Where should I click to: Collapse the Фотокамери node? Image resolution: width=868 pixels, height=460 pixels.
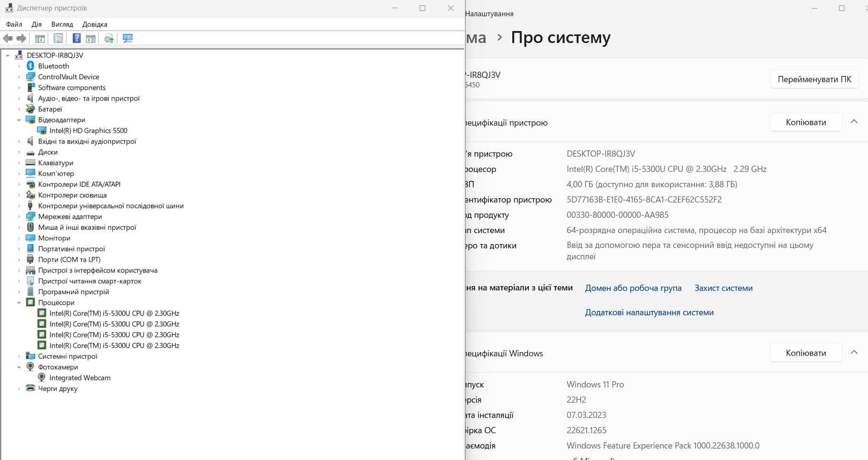tap(19, 367)
